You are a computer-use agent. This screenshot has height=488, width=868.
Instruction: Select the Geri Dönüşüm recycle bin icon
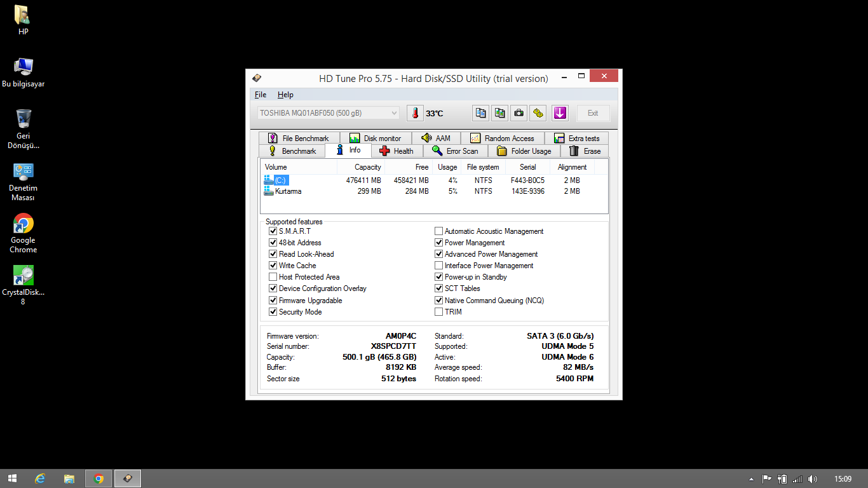[23, 129]
